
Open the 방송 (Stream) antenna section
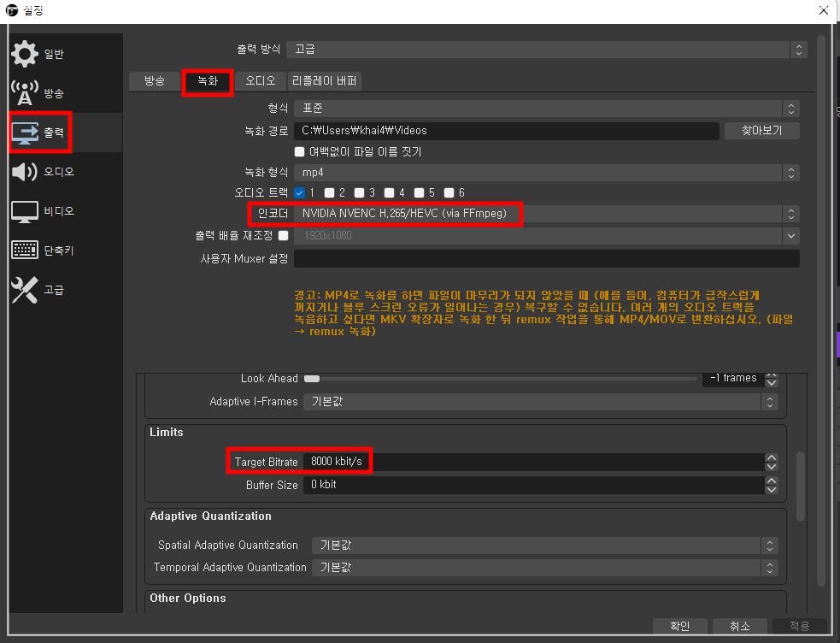tap(25, 93)
